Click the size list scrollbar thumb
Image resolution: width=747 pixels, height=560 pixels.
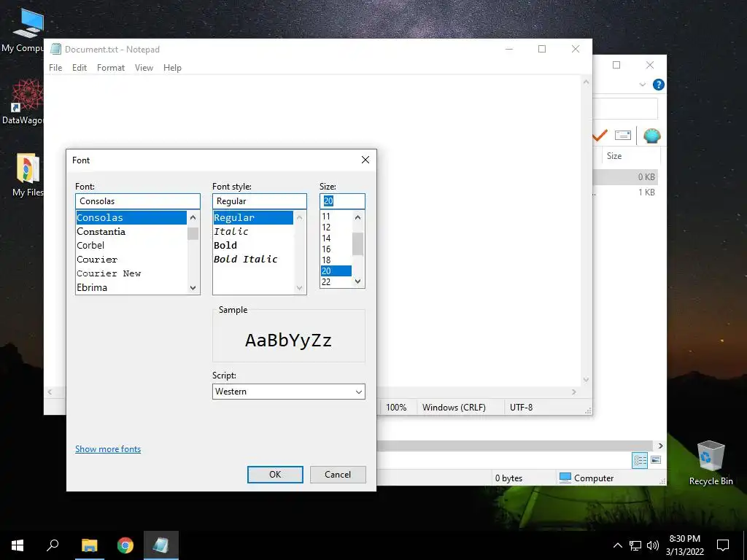[x=357, y=244]
